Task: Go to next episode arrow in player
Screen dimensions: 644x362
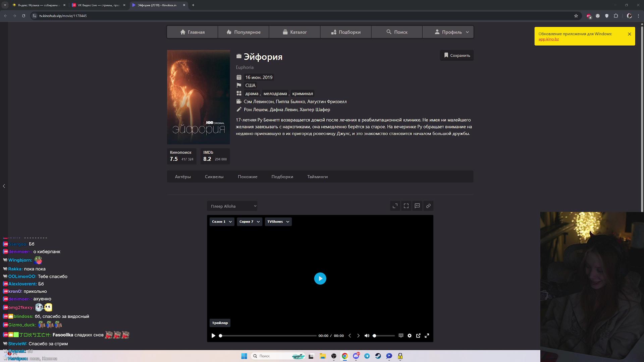Action: pyautogui.click(x=358, y=336)
